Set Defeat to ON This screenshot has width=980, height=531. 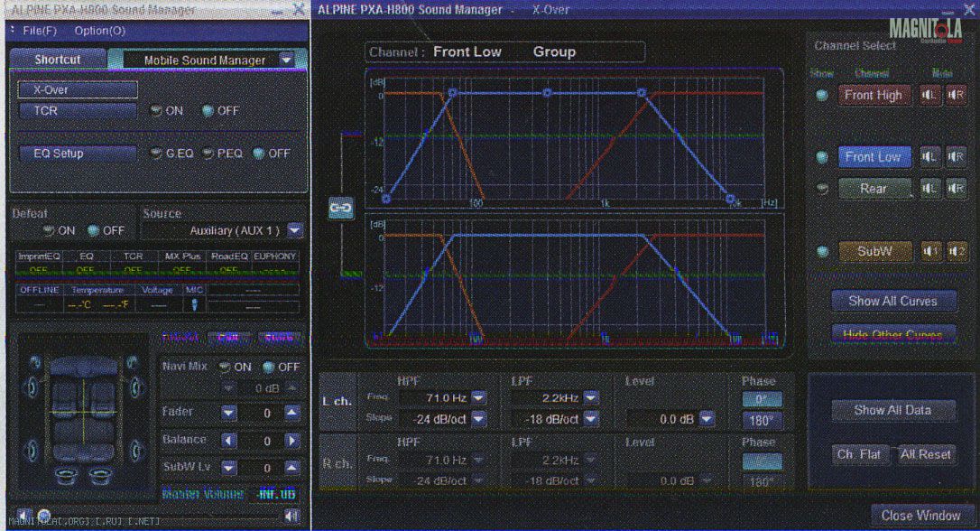click(49, 231)
